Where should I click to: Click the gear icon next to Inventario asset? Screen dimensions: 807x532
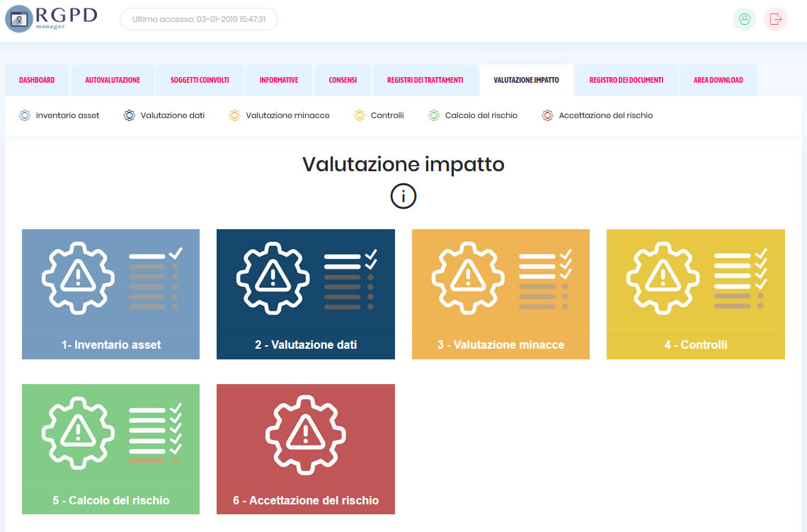point(25,115)
